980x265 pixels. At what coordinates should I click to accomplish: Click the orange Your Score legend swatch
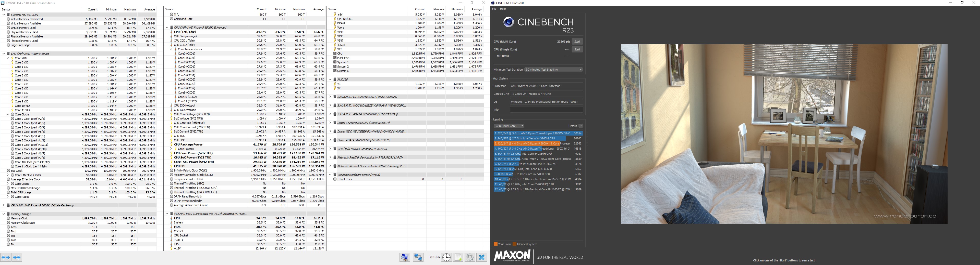tap(495, 244)
